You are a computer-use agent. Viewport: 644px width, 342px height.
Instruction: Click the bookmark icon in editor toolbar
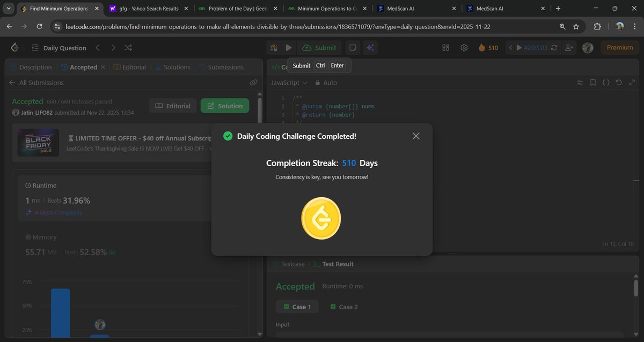tap(592, 82)
